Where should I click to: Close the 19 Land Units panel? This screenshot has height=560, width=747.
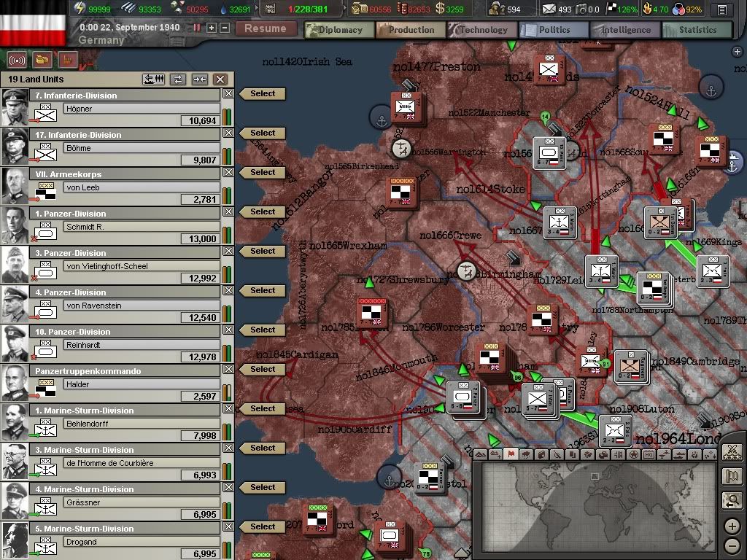pyautogui.click(x=220, y=79)
